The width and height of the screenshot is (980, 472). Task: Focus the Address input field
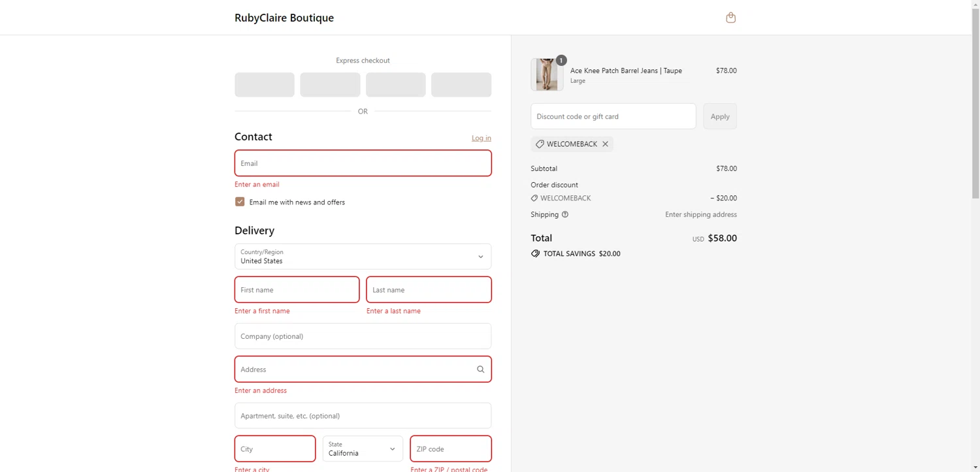[x=363, y=370]
